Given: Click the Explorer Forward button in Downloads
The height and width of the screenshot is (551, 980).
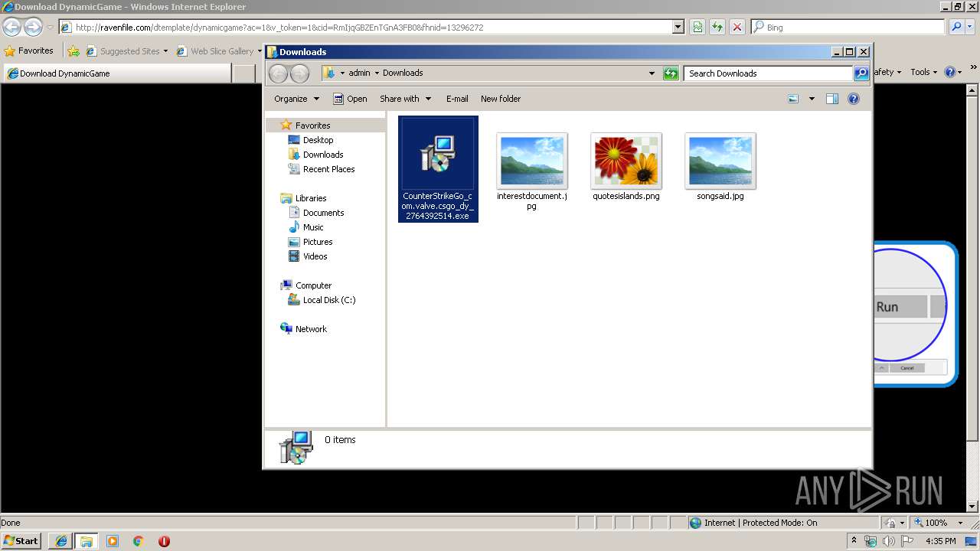Looking at the screenshot, I should click(299, 73).
